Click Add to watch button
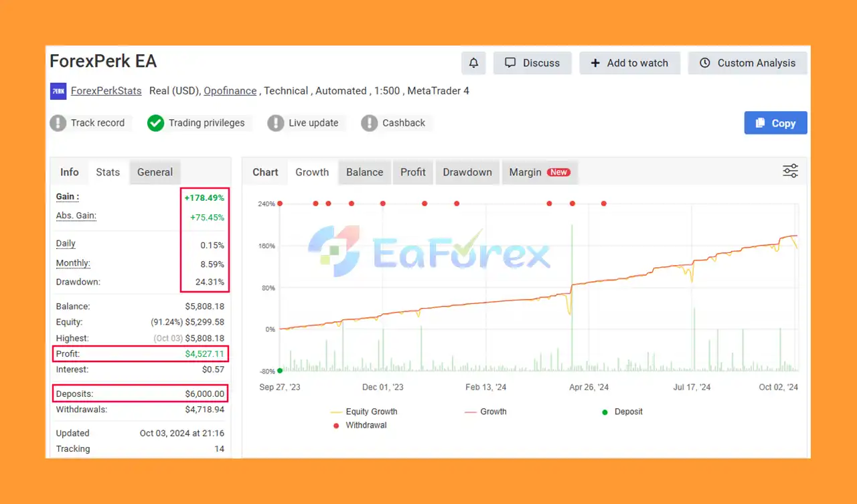The width and height of the screenshot is (857, 504). pos(629,63)
